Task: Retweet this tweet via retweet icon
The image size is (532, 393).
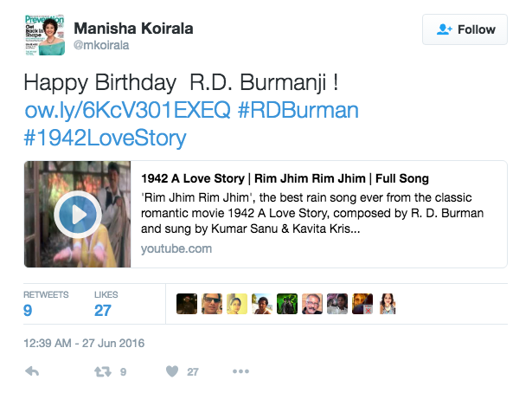Action: click(x=103, y=372)
